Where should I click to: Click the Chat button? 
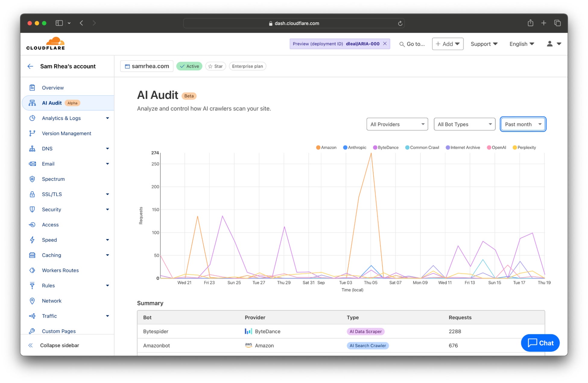[x=540, y=343]
